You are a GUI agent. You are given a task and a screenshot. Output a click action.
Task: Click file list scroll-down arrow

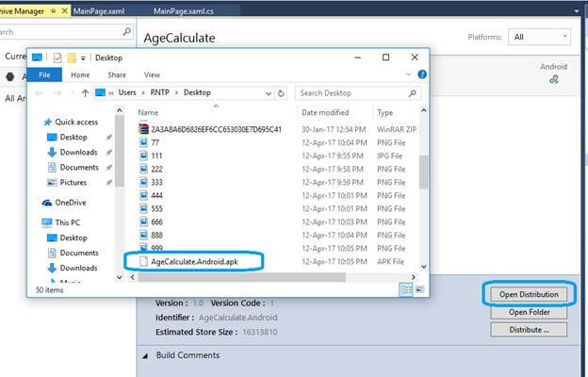click(x=424, y=267)
